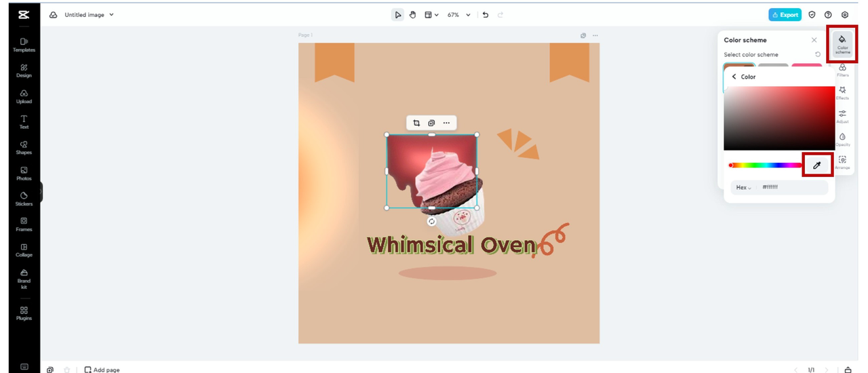Choose the select pointer tool
Image resolution: width=868 pixels, height=373 pixels.
click(x=398, y=15)
